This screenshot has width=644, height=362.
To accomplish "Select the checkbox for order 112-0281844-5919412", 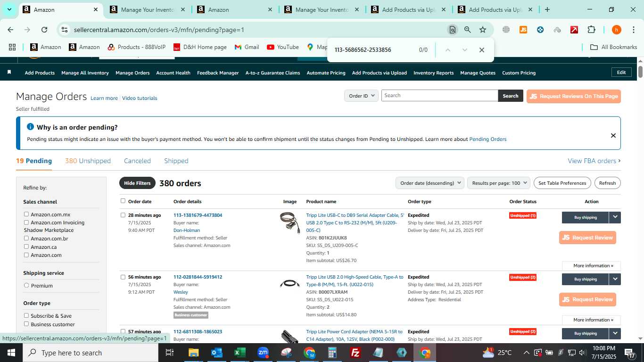I will [123, 277].
